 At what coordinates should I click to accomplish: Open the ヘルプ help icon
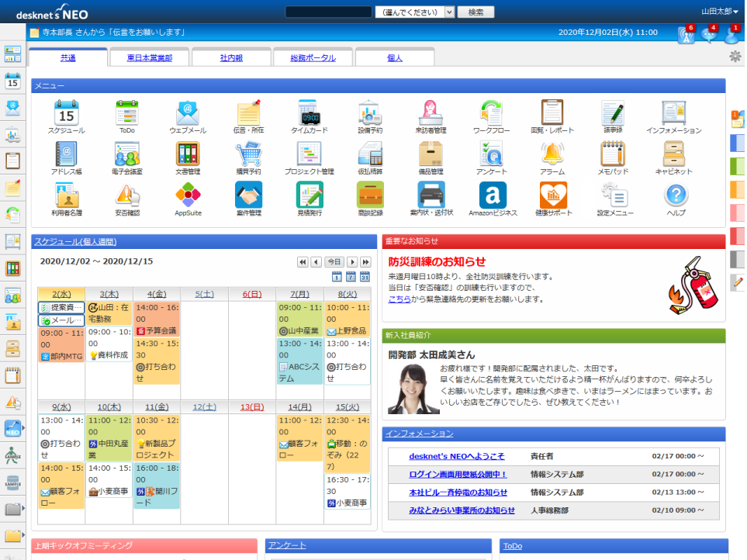(x=676, y=195)
